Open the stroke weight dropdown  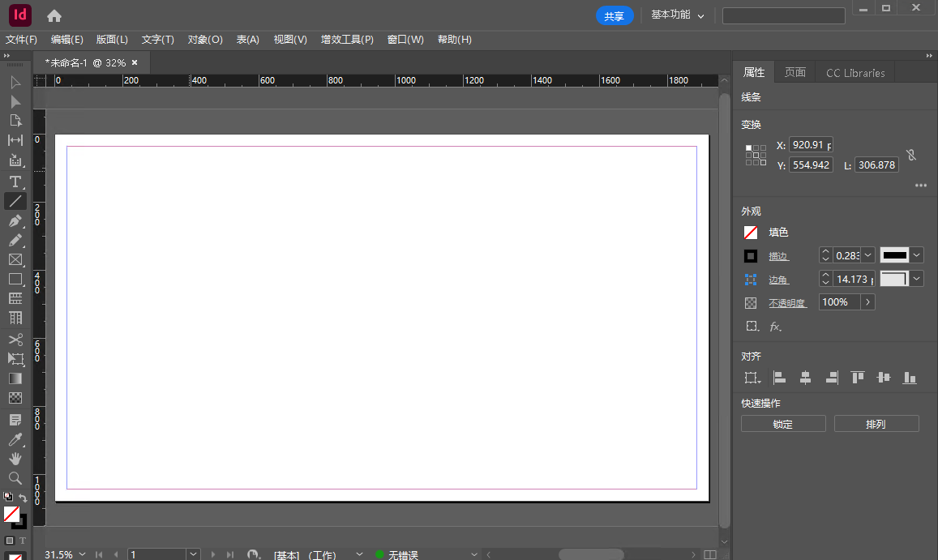click(x=868, y=255)
